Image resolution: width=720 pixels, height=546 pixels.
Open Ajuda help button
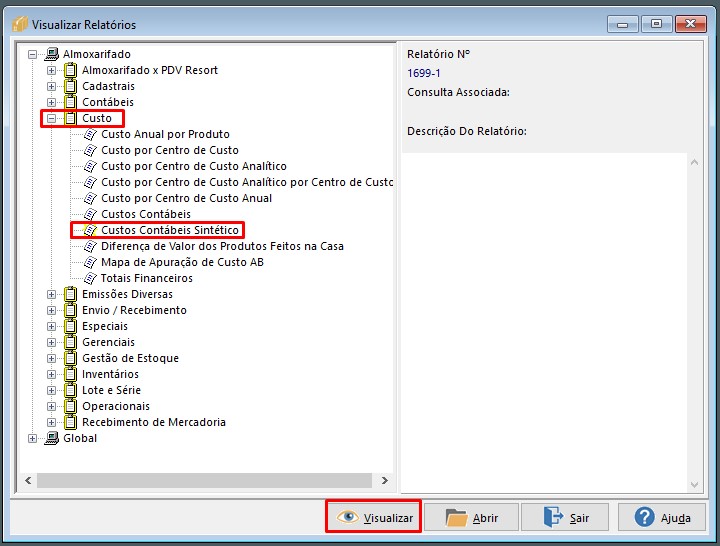click(x=662, y=517)
